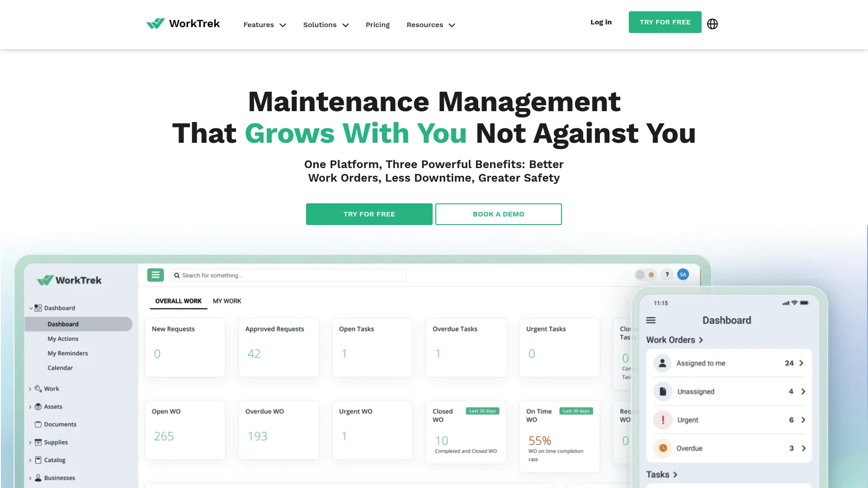Expand the Features dropdown menu

click(264, 25)
